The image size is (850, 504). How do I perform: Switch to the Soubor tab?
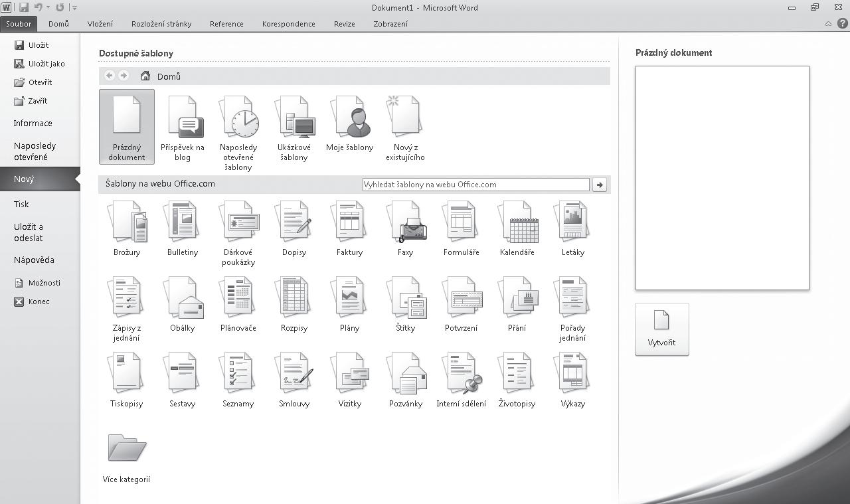coord(19,24)
